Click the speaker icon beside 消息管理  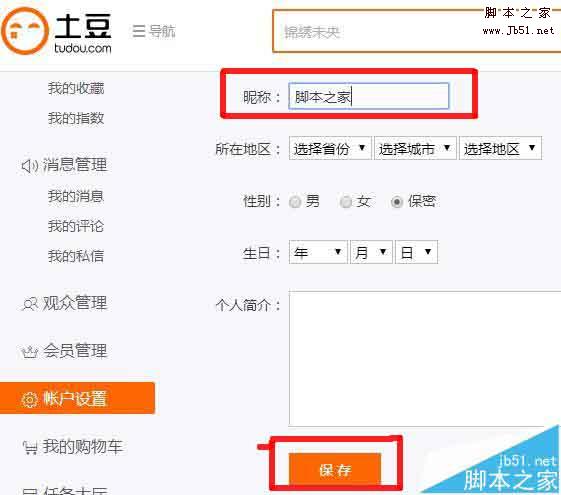(x=30, y=166)
